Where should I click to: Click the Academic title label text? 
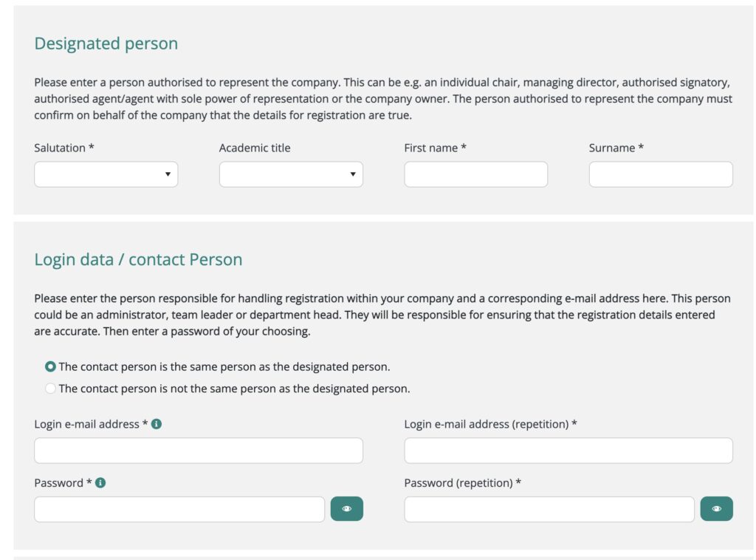(x=255, y=148)
